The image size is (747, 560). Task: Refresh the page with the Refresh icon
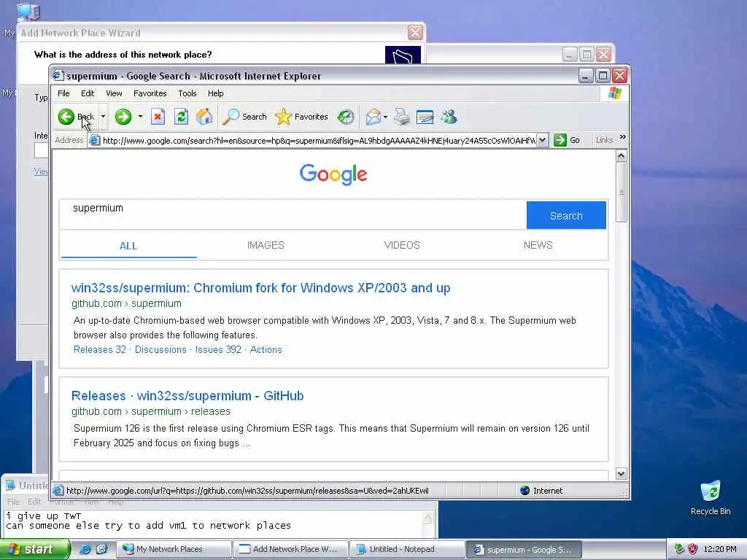coord(181,117)
